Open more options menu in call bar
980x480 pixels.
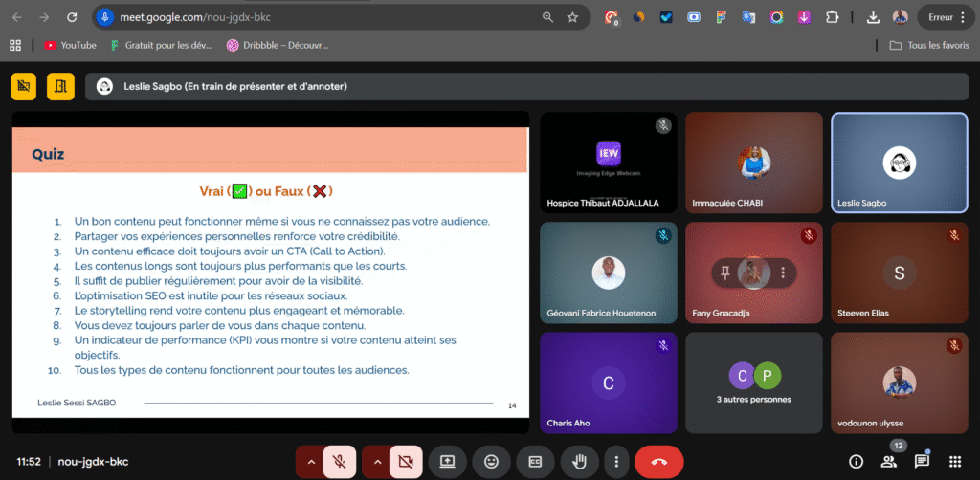(617, 462)
